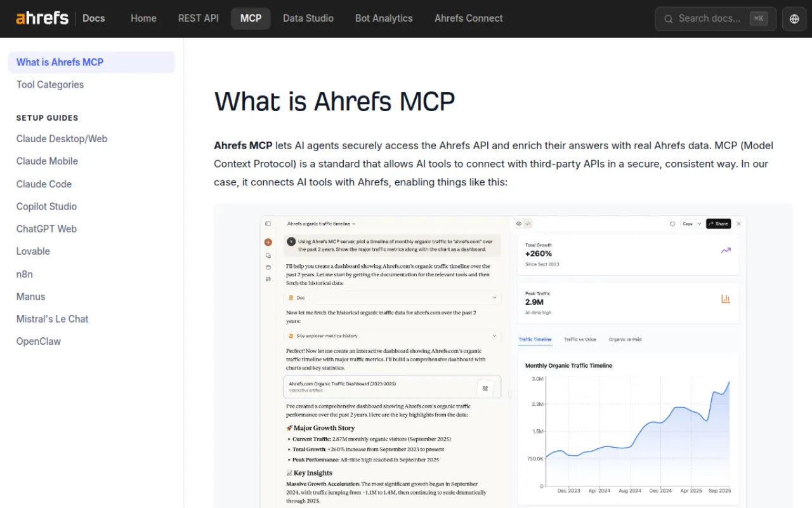812x508 pixels.
Task: Switch to the Bot Analytics tab
Action: pos(384,18)
